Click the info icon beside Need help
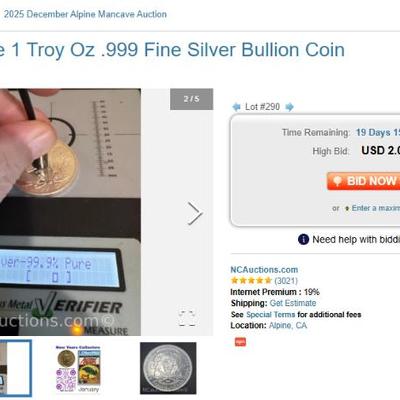This screenshot has height=400, width=400. [303, 239]
